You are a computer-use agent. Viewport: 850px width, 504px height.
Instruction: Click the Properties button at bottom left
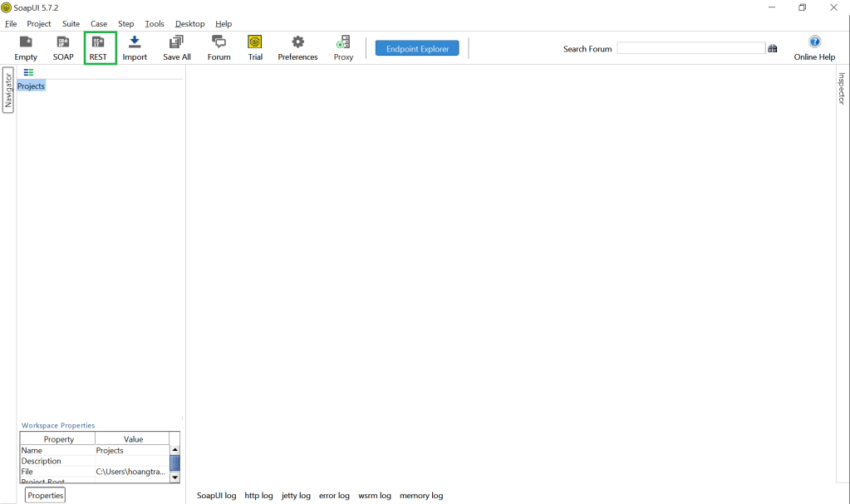coord(45,495)
